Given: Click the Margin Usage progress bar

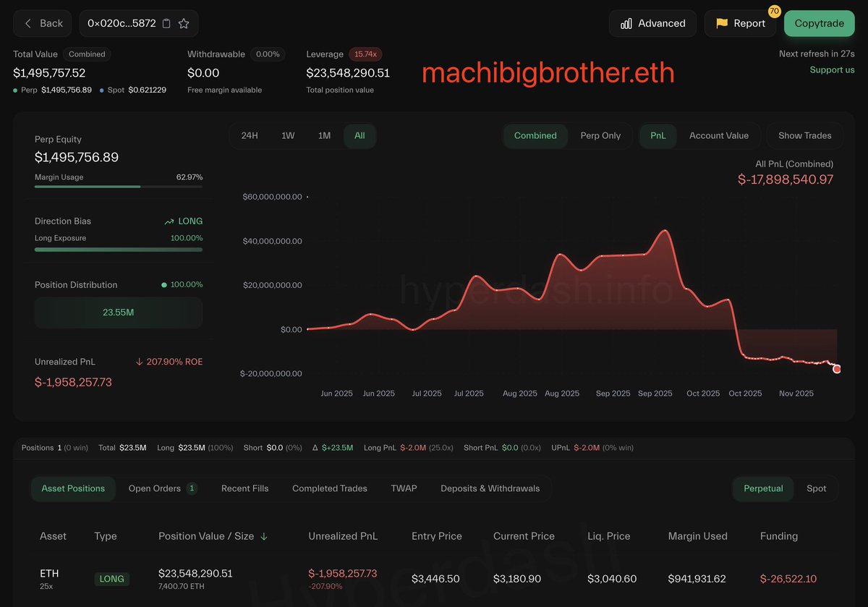Looking at the screenshot, I should (119, 187).
